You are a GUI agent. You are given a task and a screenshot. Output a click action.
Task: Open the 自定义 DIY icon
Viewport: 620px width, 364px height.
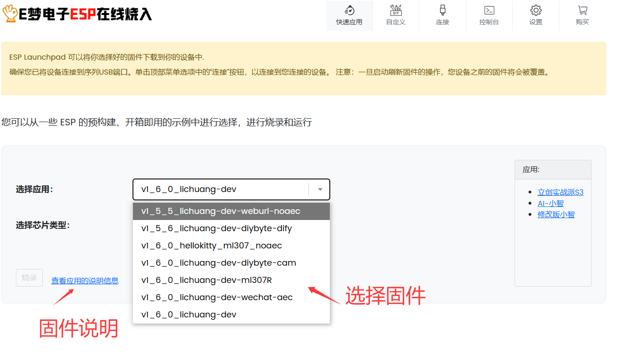coord(396,11)
